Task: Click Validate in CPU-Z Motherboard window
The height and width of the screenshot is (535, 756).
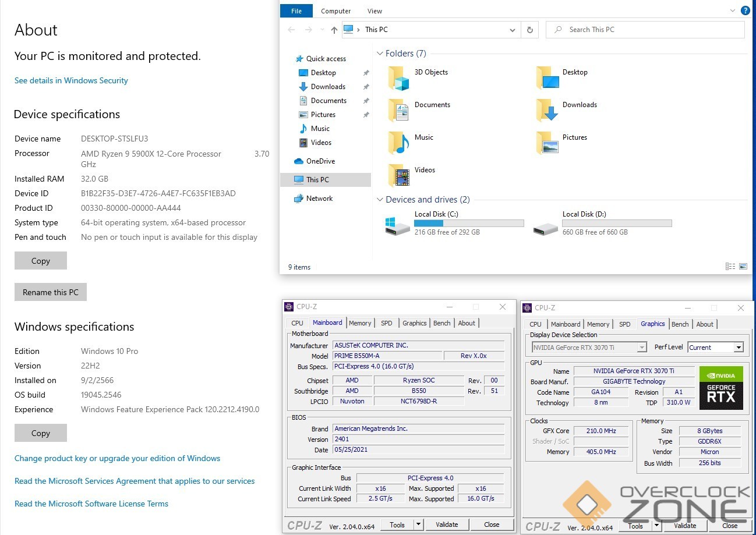Action: pyautogui.click(x=447, y=525)
